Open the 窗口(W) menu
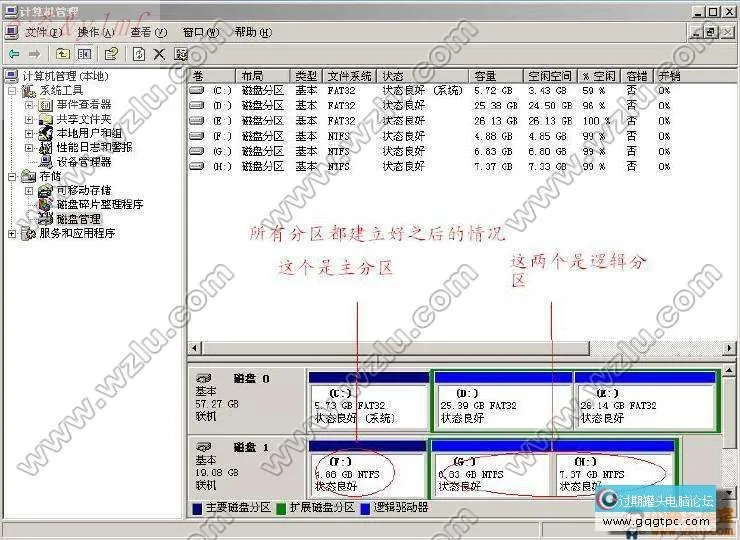 coord(201,32)
